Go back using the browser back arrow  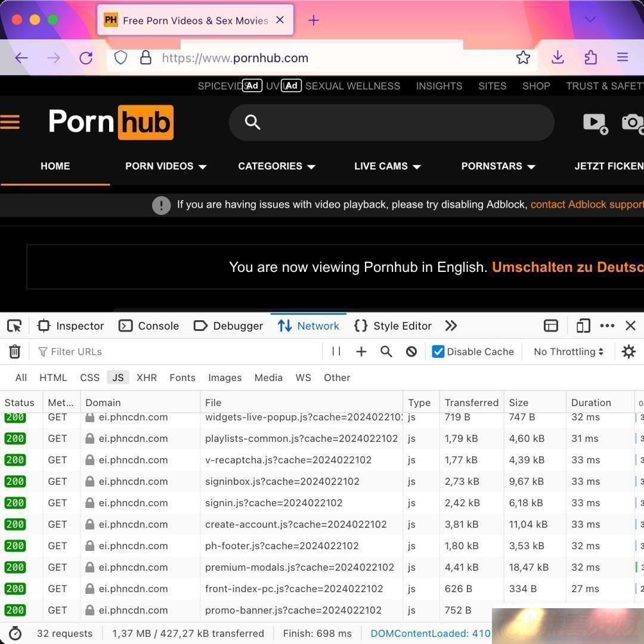click(x=21, y=58)
